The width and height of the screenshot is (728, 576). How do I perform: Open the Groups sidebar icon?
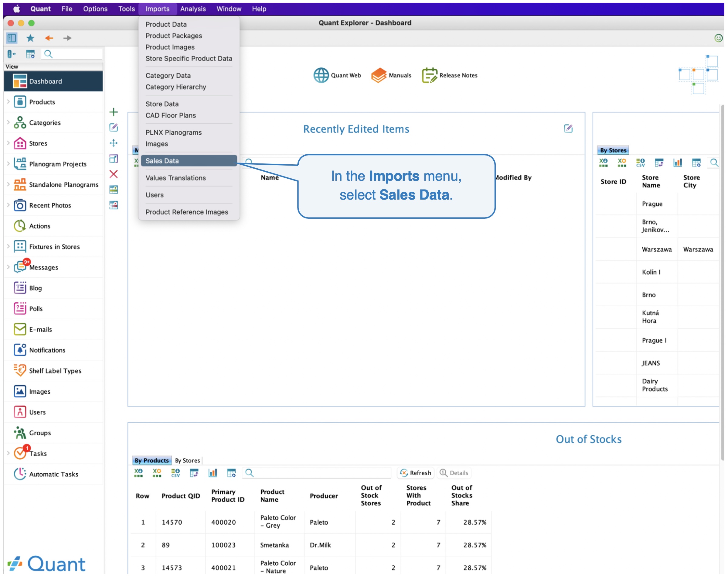pyautogui.click(x=20, y=433)
